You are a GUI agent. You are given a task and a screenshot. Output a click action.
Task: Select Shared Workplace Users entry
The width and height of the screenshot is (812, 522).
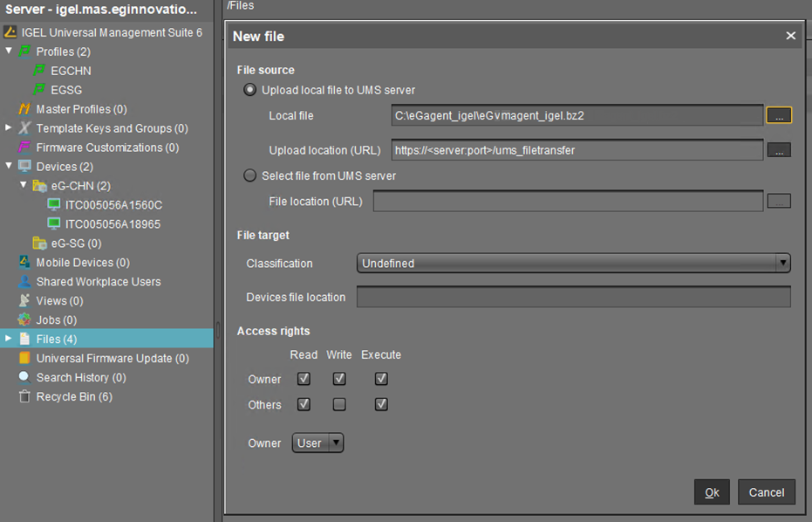(x=99, y=282)
